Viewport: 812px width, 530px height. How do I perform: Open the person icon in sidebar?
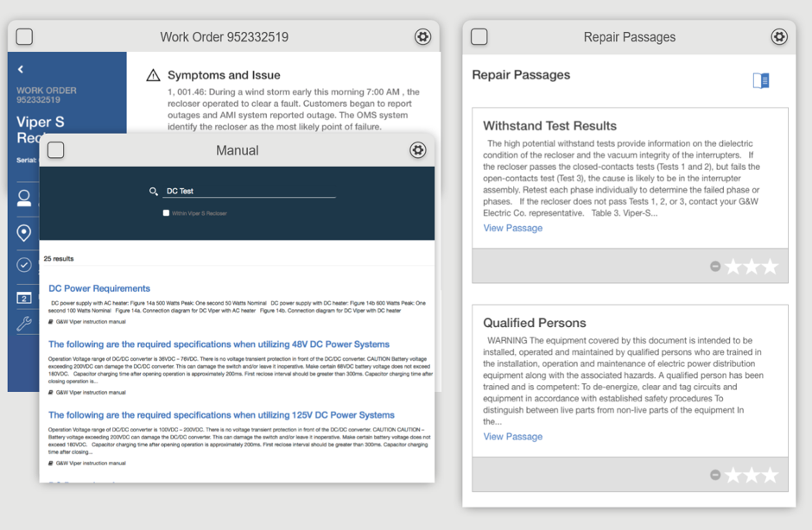(x=24, y=198)
